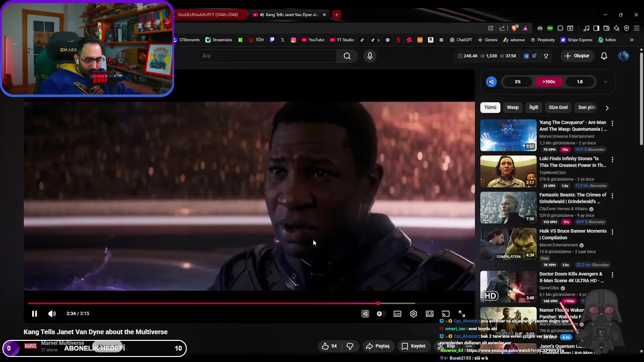The height and width of the screenshot is (362, 644).
Task: Open the YouTube bookmark
Action: point(313,40)
